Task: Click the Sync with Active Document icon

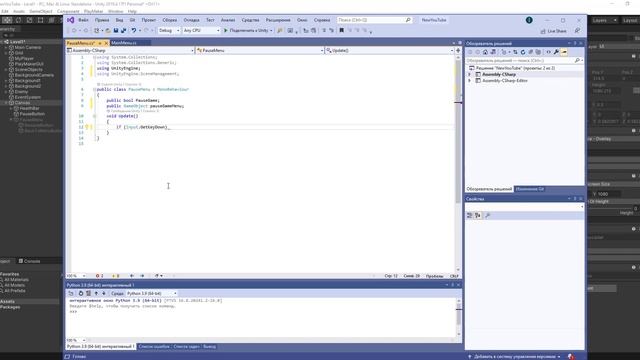Action: click(515, 52)
